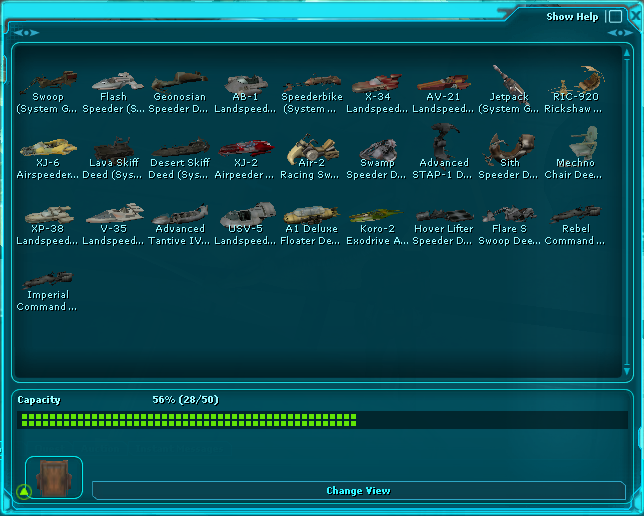This screenshot has width=644, height=516.
Task: Click the capacity text 56% (28/50)
Action: point(185,399)
